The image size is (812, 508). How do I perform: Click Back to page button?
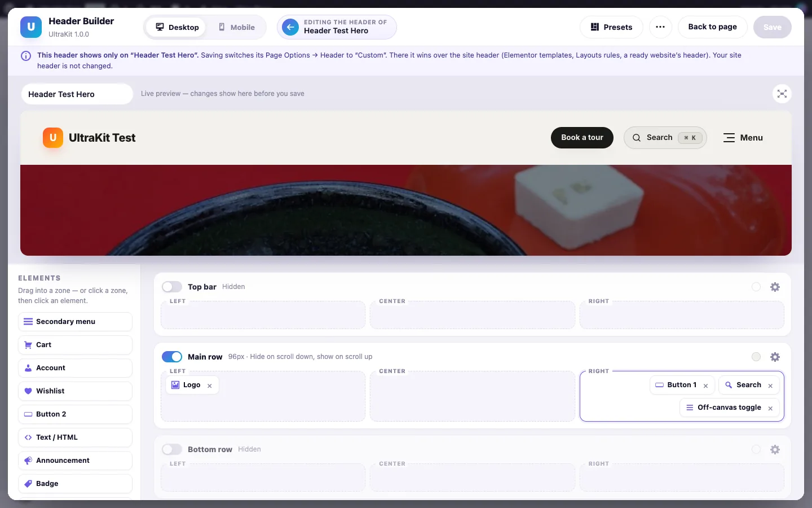click(x=713, y=27)
